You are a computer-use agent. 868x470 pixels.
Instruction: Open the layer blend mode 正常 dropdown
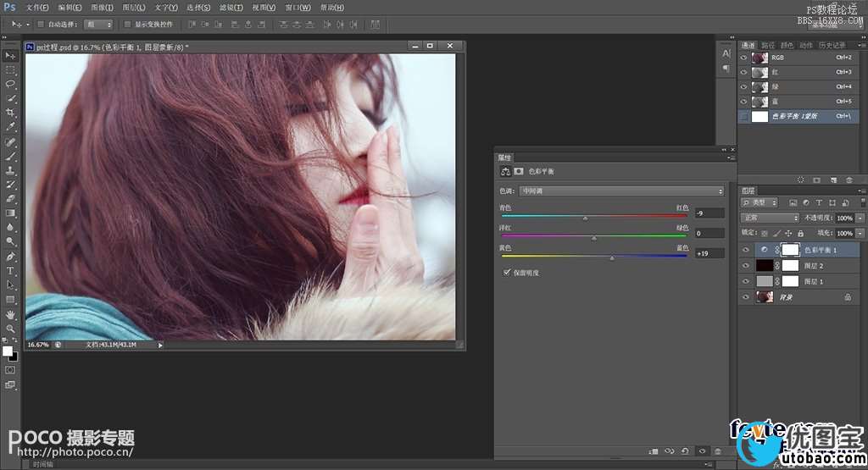(770, 218)
